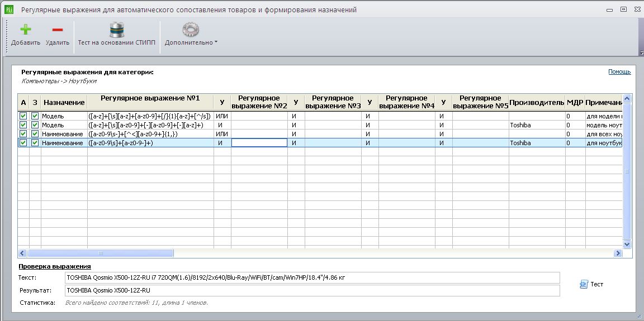Click the Примечание cell 'модель ноут'
This screenshot has width=644, height=321.
tap(604, 125)
